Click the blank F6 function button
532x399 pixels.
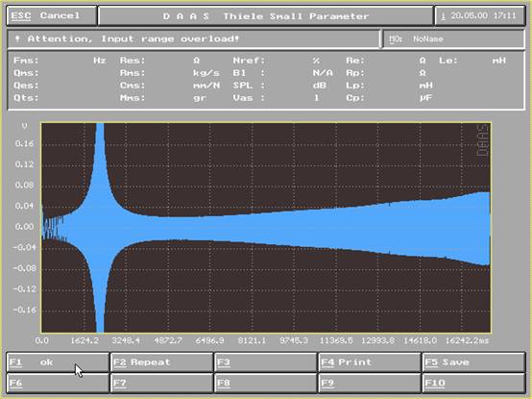coord(58,383)
